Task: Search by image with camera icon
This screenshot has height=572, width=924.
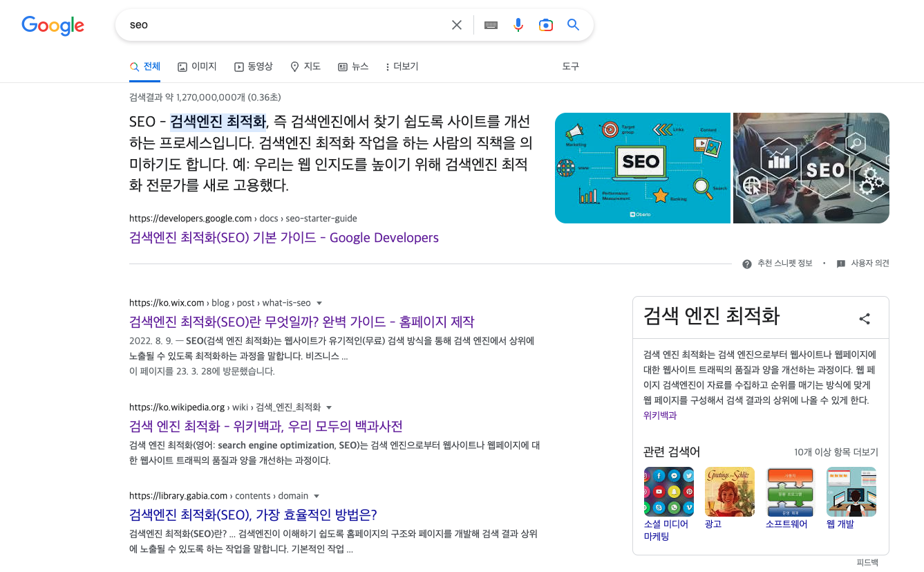Action: pos(546,25)
